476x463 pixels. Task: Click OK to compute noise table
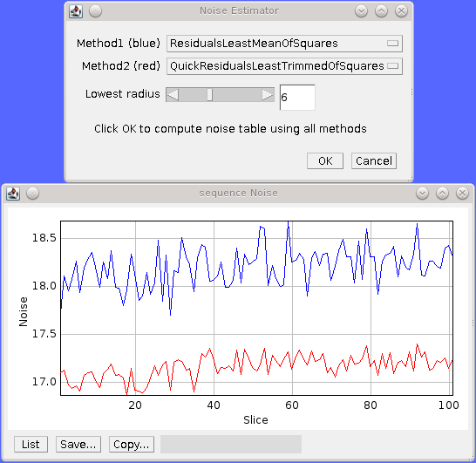[325, 161]
